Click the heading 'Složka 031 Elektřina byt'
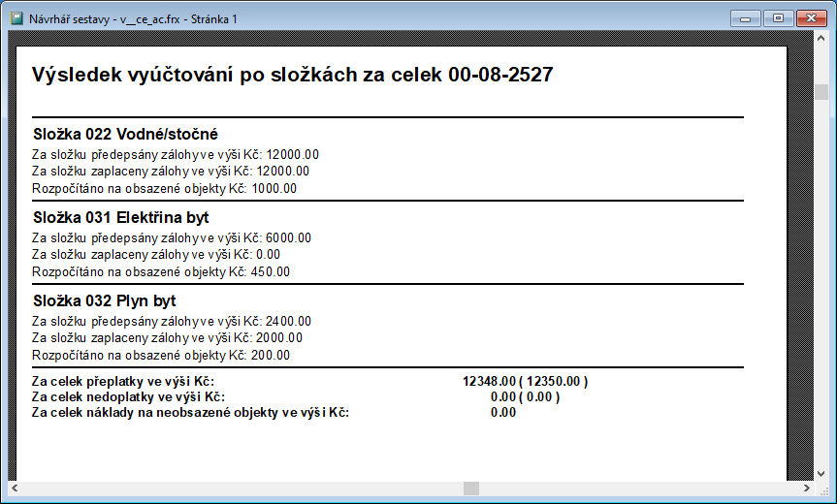Viewport: 837px width, 504px height. click(x=121, y=217)
